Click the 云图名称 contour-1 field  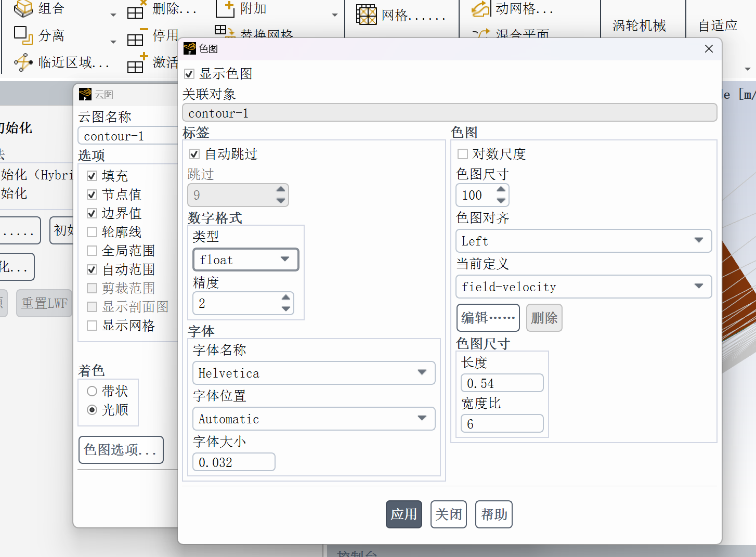click(x=128, y=136)
